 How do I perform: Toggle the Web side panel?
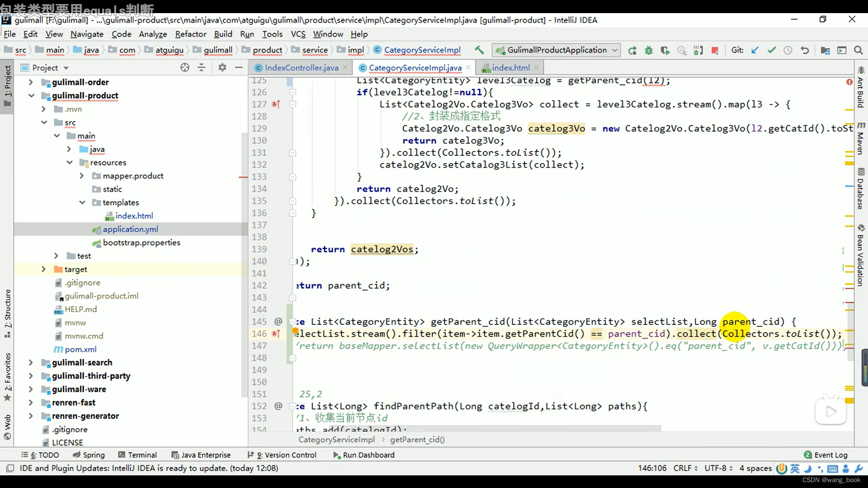tap(8, 427)
